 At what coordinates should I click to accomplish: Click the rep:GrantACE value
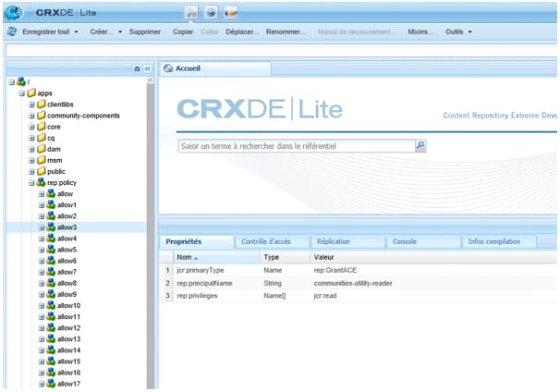[335, 270]
